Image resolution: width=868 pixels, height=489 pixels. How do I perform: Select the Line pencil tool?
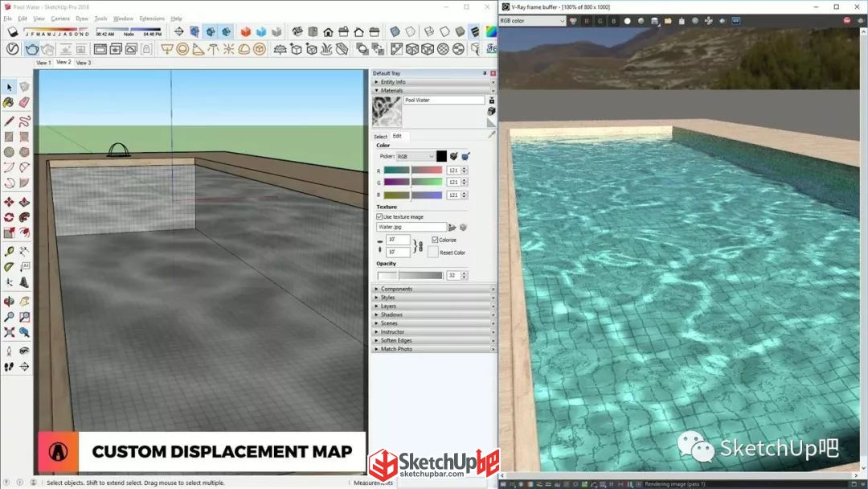(x=10, y=121)
